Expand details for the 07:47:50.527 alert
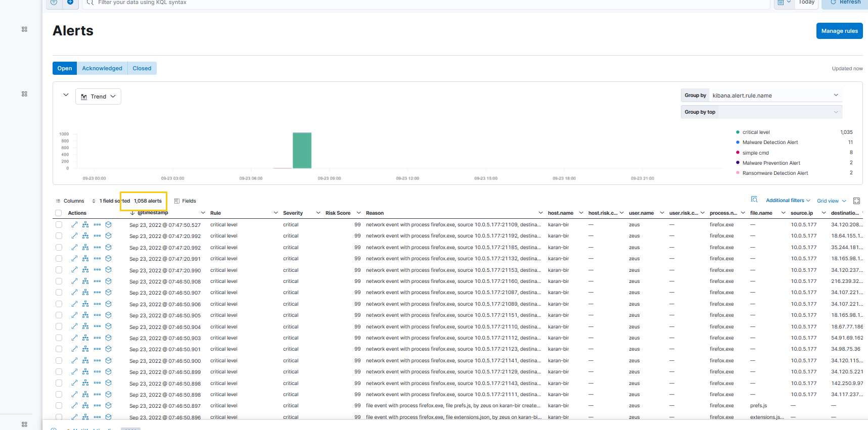The width and height of the screenshot is (868, 430). click(74, 225)
